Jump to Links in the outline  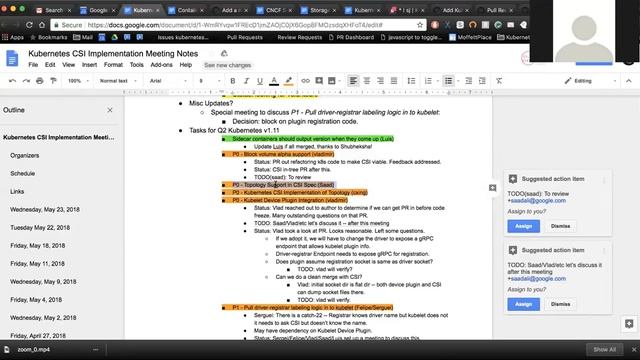click(x=17, y=191)
